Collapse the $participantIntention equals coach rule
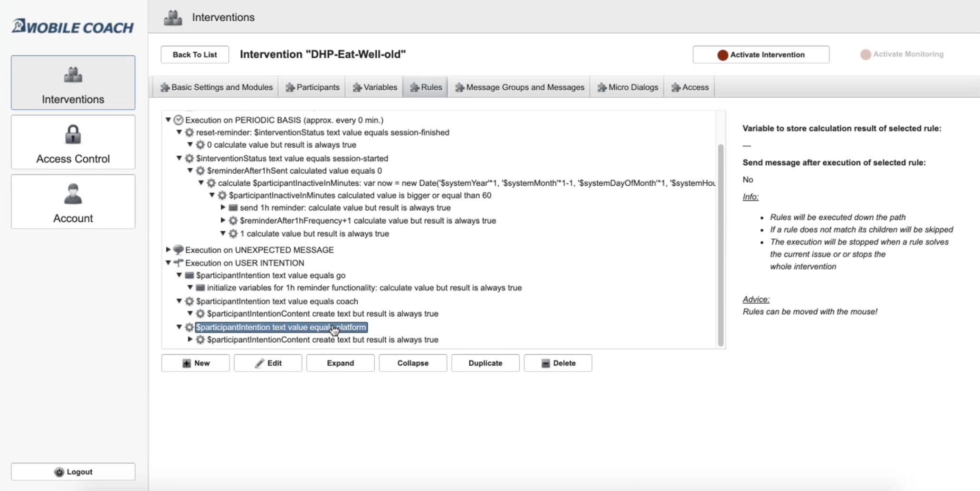This screenshot has width=980, height=491. tap(179, 301)
